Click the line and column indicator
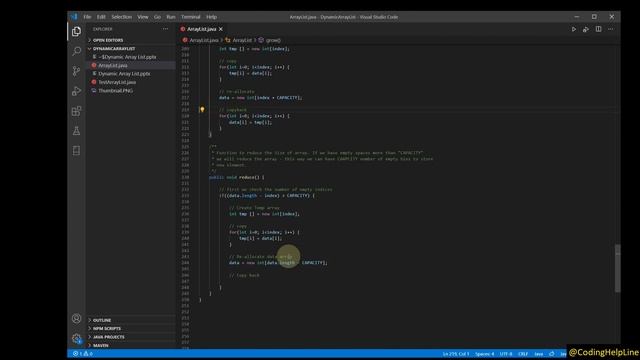Screen dimensions: 640x360 click(x=456, y=354)
